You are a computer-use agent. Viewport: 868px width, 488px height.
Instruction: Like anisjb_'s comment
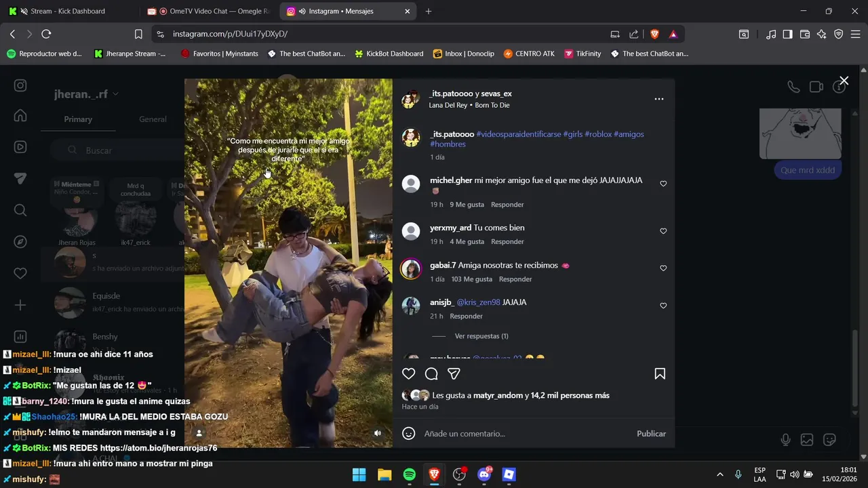(663, 306)
